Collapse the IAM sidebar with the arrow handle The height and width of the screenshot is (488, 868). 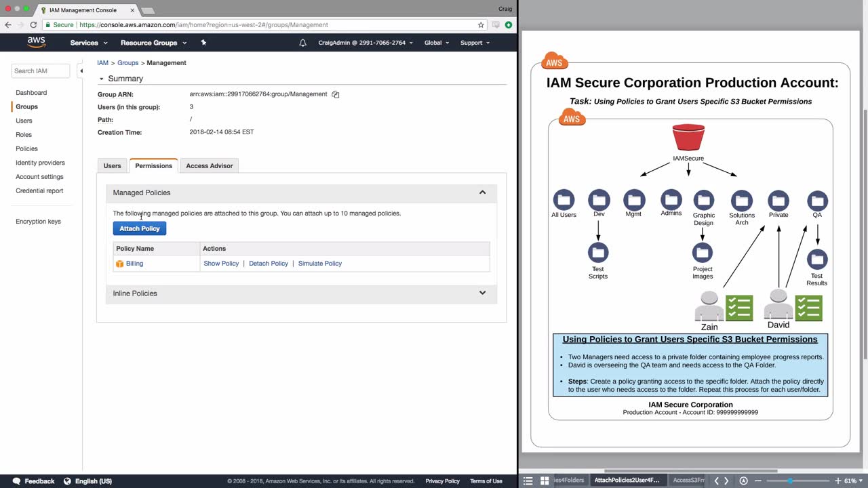click(81, 70)
